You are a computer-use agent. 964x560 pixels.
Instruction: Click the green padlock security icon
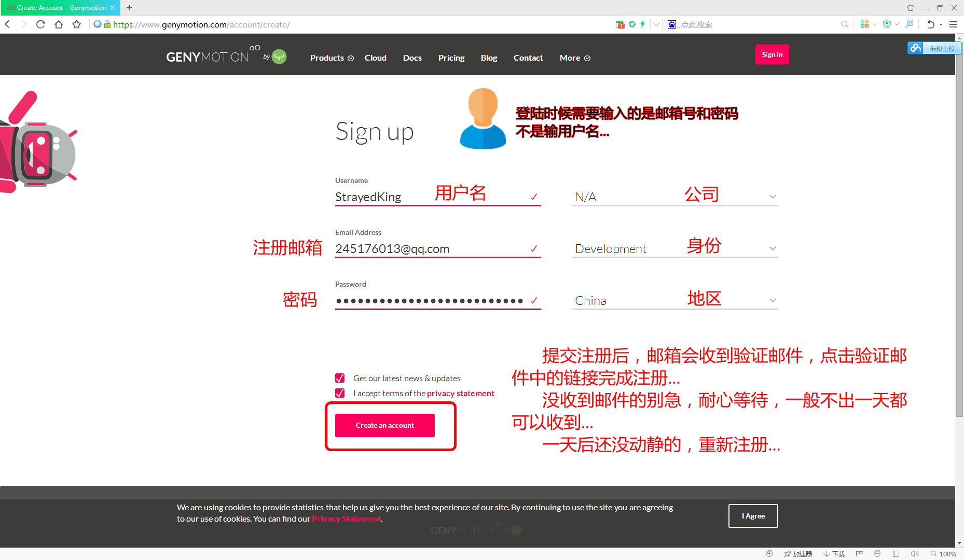107,24
